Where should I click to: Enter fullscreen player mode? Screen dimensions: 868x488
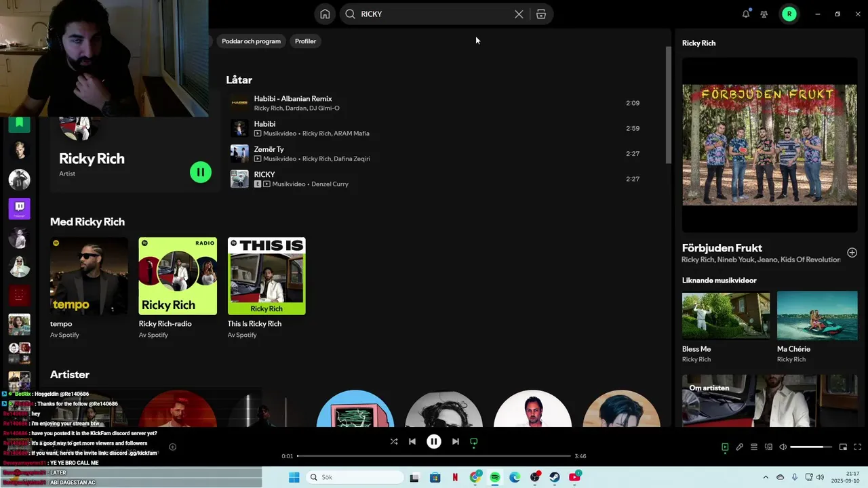point(858,447)
